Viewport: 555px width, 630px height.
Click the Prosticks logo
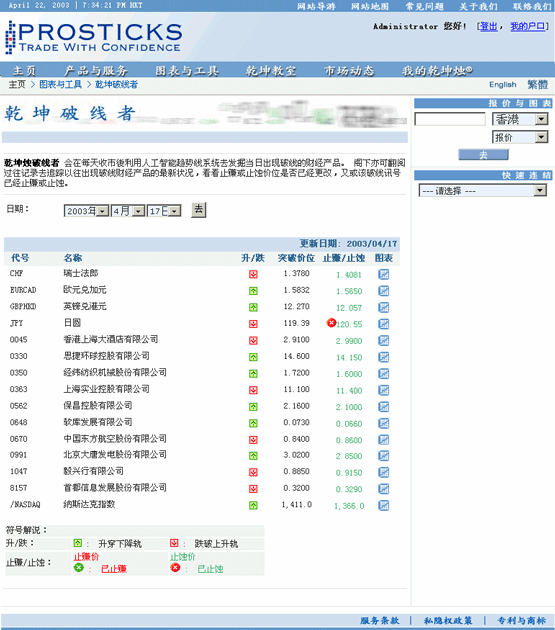pos(93,37)
